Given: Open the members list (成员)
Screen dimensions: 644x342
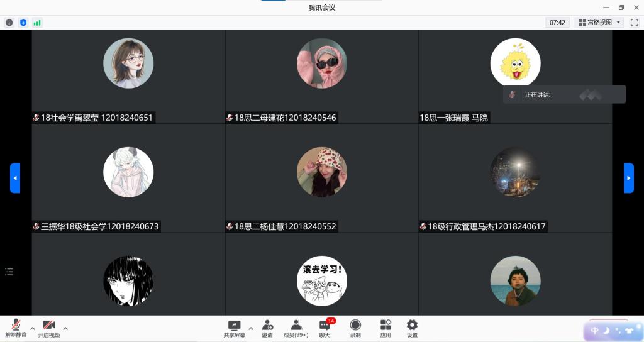Looking at the screenshot, I should pyautogui.click(x=296, y=328).
